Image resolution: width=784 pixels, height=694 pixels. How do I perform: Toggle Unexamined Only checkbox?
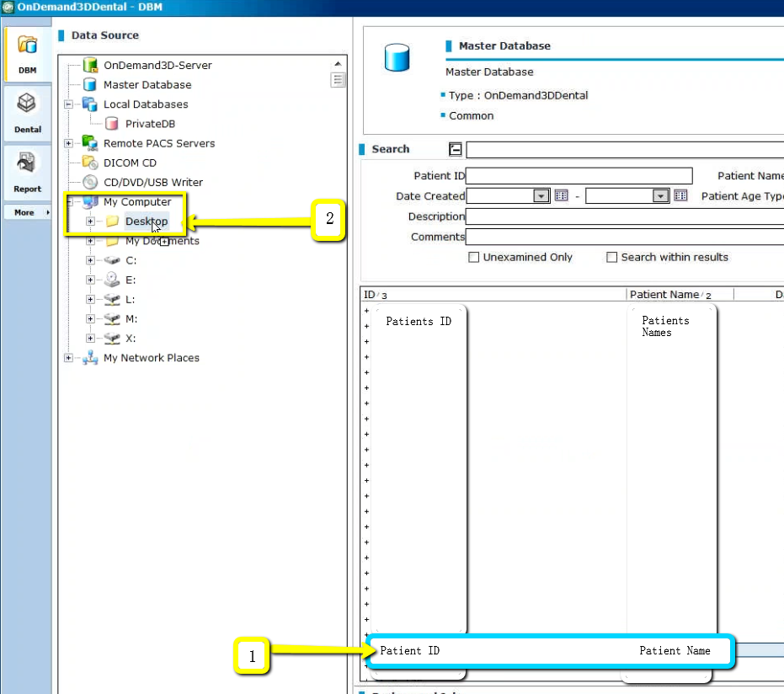[473, 257]
